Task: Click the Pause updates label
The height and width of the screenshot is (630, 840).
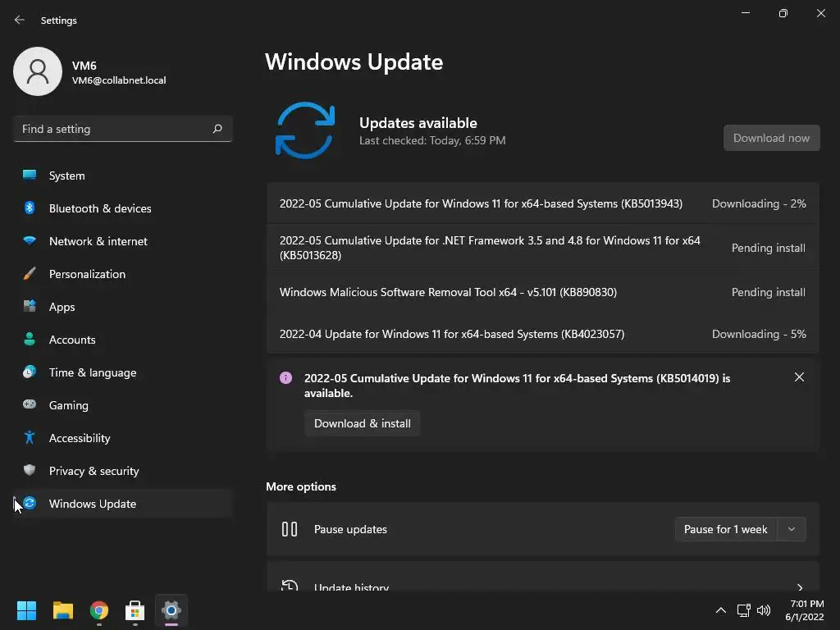Action: tap(350, 529)
